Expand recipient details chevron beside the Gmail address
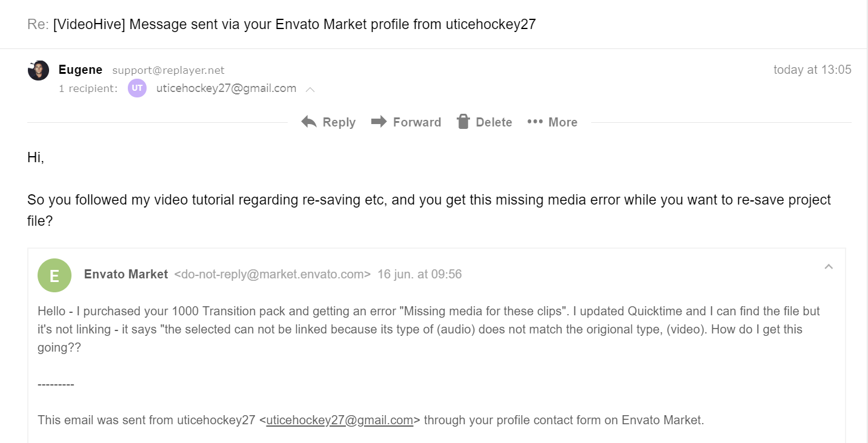 point(310,90)
